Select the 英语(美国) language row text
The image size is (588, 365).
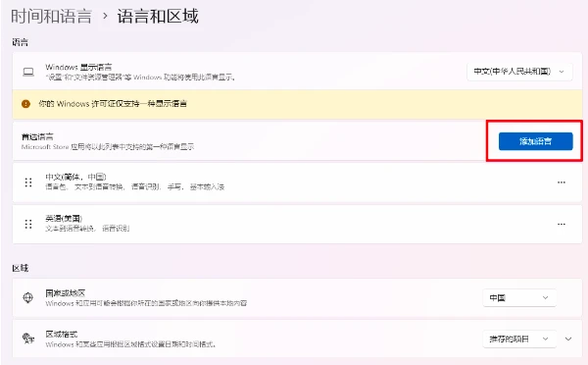[x=64, y=218]
